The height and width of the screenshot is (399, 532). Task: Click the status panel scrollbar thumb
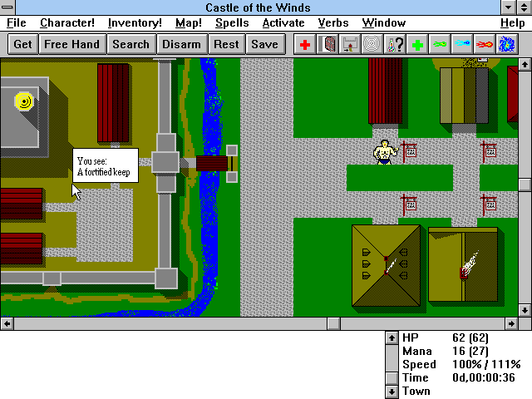click(392, 378)
